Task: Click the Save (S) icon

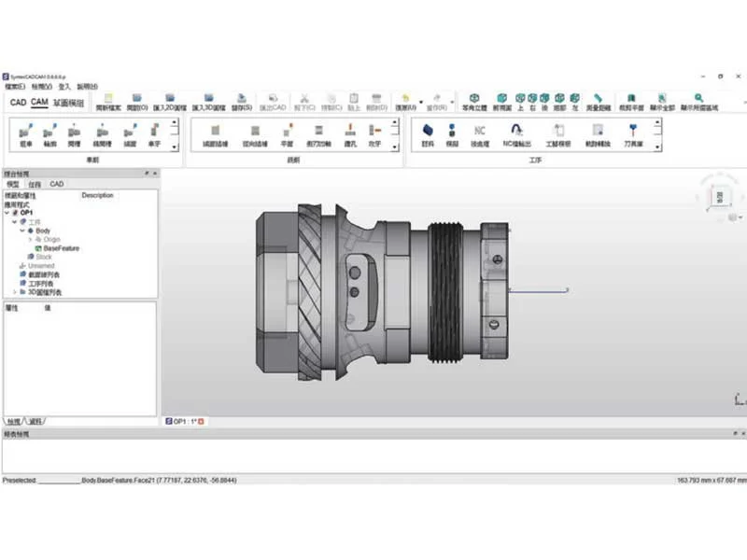Action: pos(242,98)
